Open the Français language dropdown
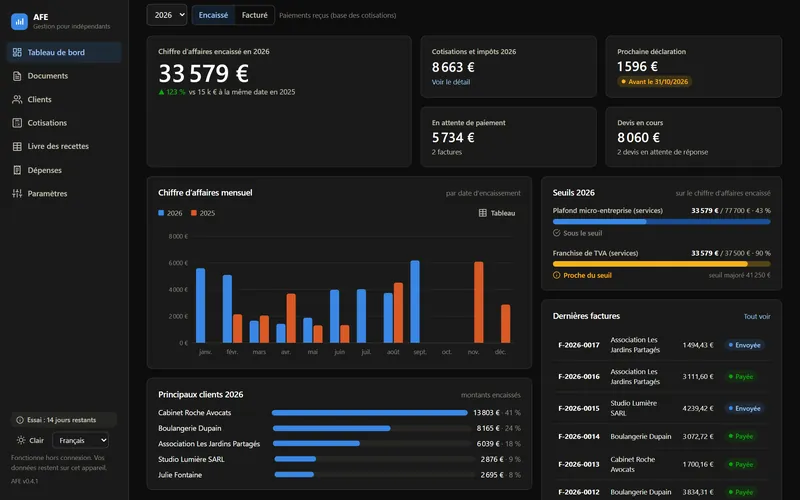This screenshot has height=500, width=800. point(81,440)
